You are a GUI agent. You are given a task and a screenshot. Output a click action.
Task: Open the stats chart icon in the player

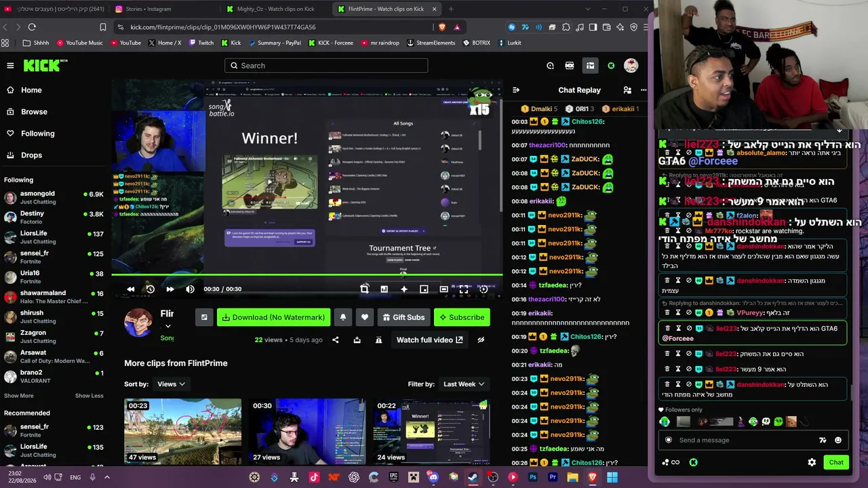tap(384, 289)
